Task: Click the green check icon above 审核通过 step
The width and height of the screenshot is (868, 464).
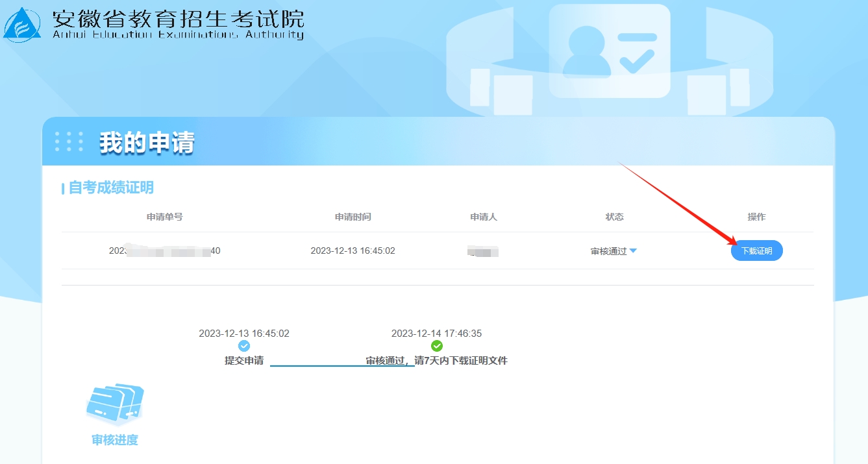Action: click(x=437, y=346)
